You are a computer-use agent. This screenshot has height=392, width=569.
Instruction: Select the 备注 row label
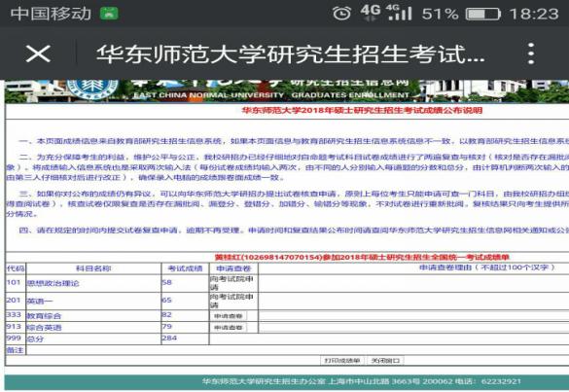pos(16,350)
